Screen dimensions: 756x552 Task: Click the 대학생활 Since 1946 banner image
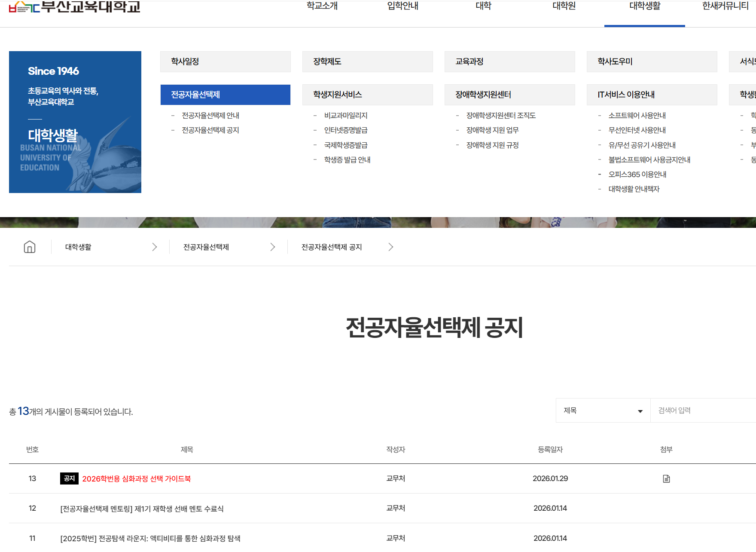pyautogui.click(x=75, y=122)
